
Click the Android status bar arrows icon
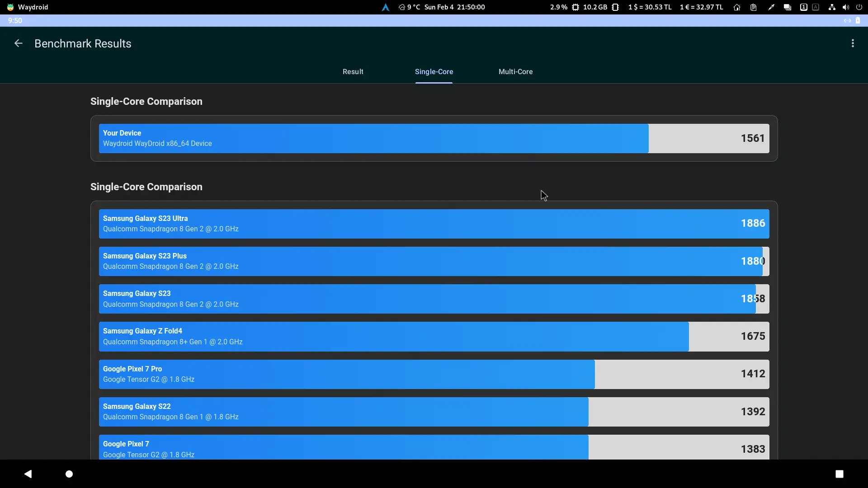(847, 20)
